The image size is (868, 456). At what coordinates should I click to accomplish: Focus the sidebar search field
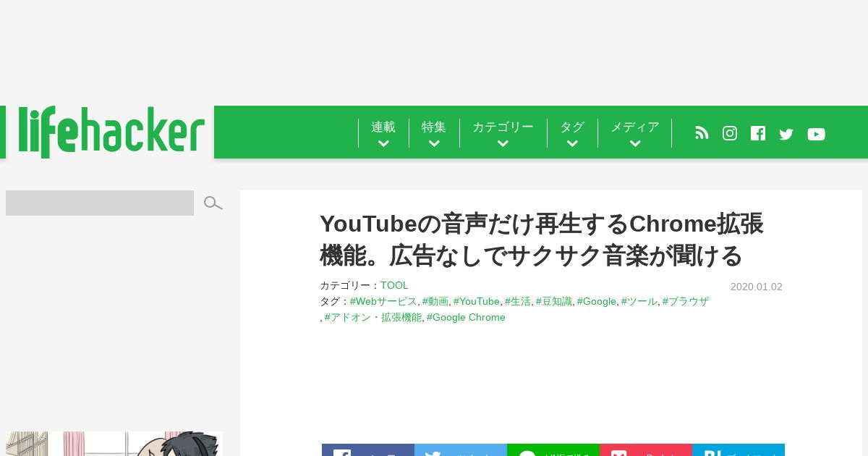click(x=100, y=203)
